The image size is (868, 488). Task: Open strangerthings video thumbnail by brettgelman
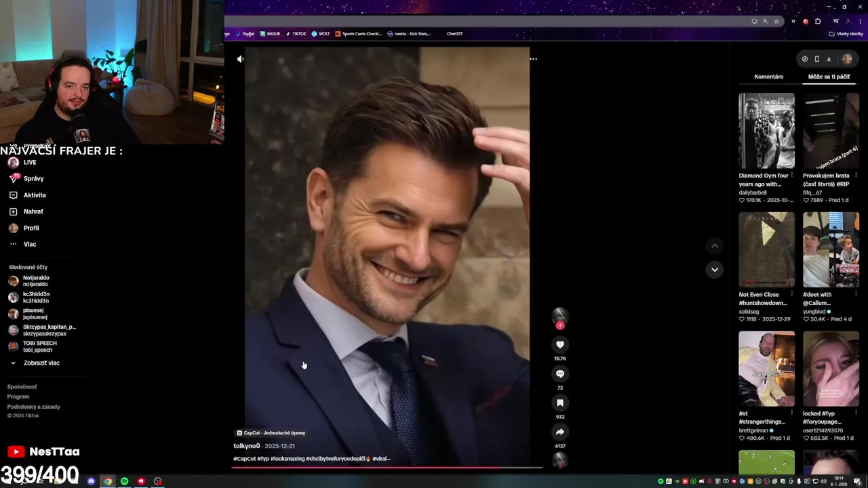(766, 369)
